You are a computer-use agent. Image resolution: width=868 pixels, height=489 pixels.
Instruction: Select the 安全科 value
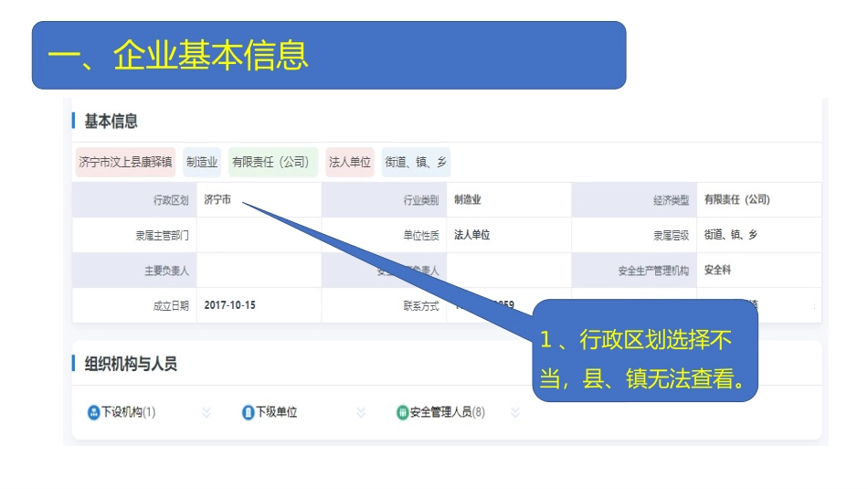[x=717, y=270]
